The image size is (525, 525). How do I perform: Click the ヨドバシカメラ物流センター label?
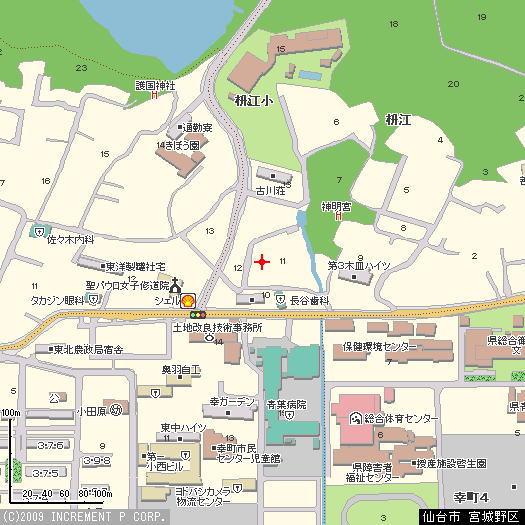(x=203, y=497)
